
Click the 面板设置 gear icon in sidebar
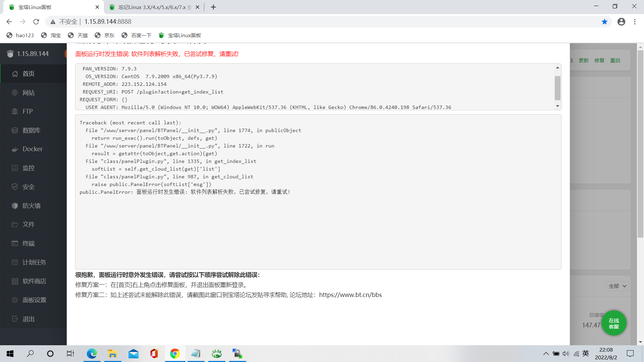pyautogui.click(x=15, y=300)
